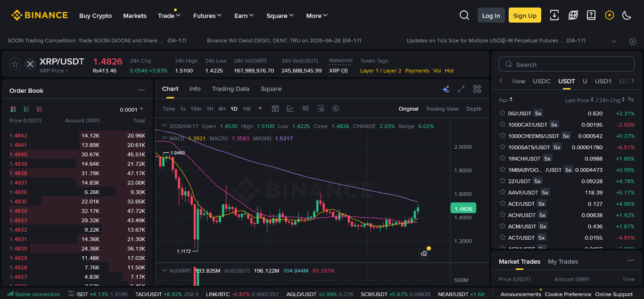Add XRP/USDT to favorites star
Viewport: 644px width, 299px height.
(15, 64)
